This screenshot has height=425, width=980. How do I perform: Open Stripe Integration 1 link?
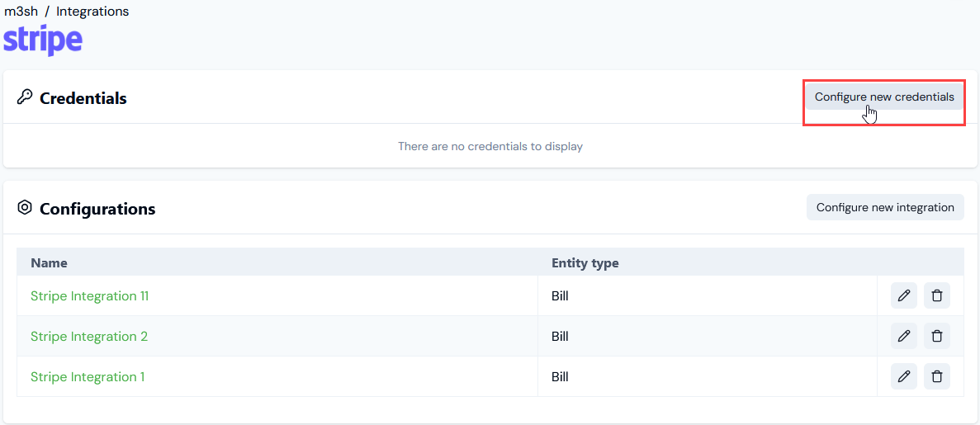(x=88, y=377)
